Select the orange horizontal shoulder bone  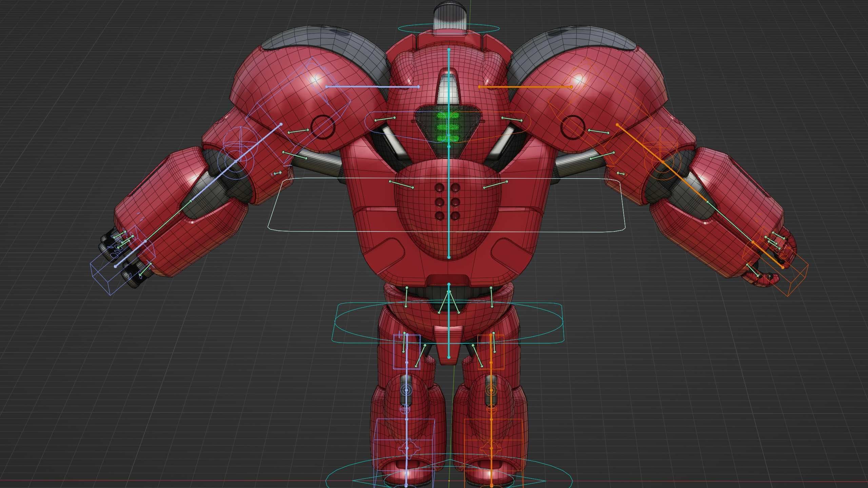[x=526, y=87]
